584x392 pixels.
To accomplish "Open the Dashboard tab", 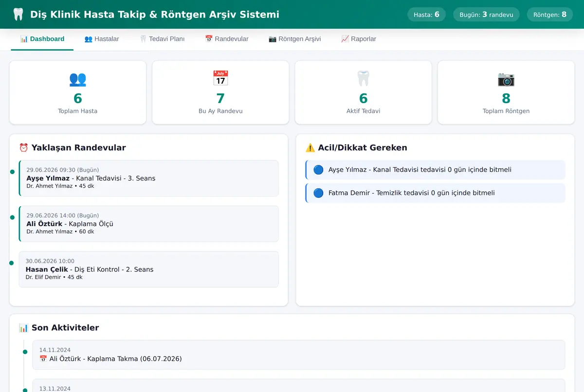I will coord(42,39).
